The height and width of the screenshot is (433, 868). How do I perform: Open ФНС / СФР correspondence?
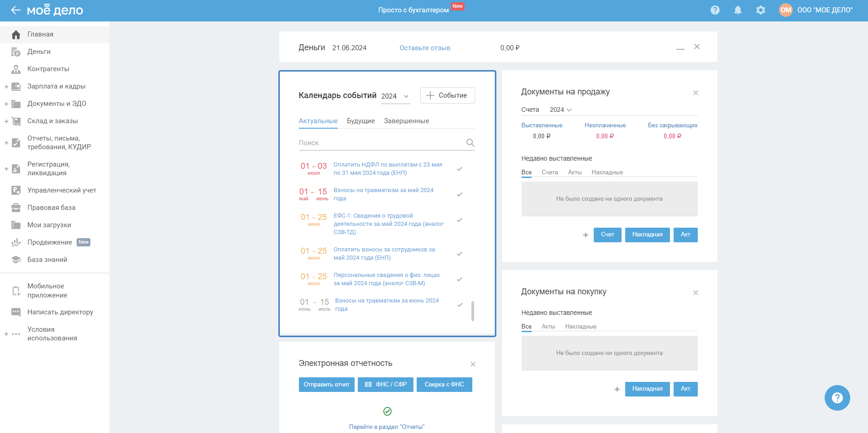coord(386,385)
